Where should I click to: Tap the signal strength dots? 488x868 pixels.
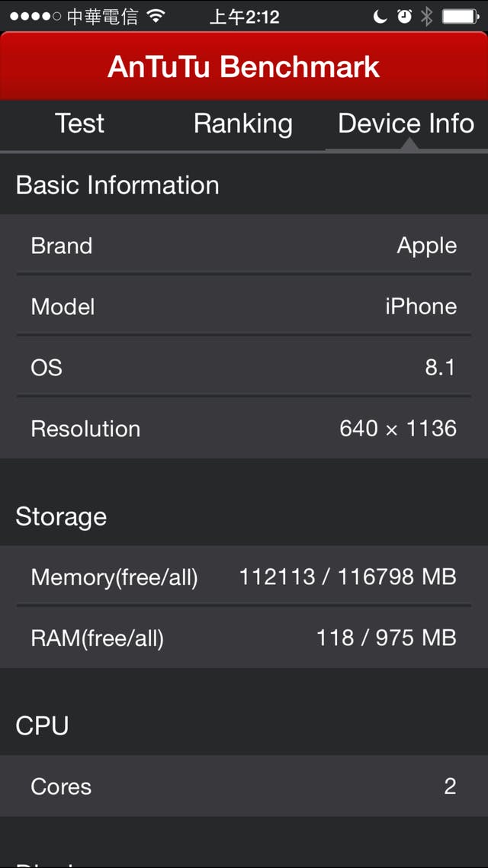click(35, 16)
